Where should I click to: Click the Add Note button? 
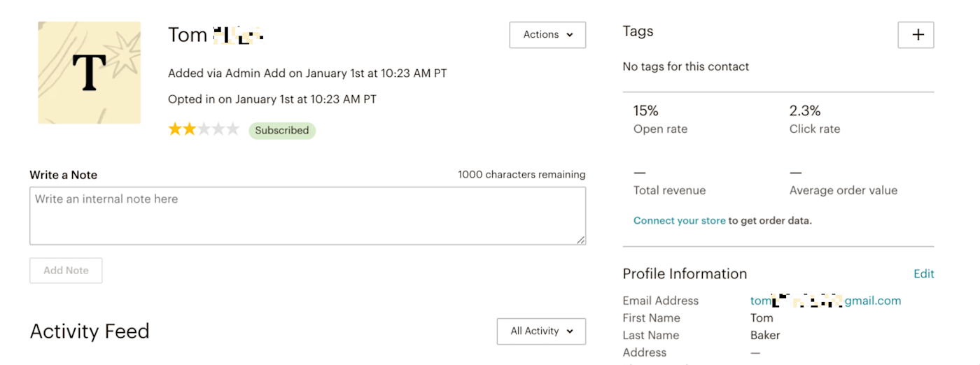[66, 271]
